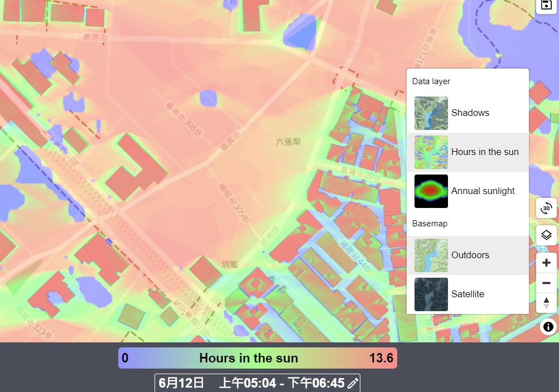Click the Hours in the sun gradient legend
This screenshot has width=559, height=392.
coord(257,358)
